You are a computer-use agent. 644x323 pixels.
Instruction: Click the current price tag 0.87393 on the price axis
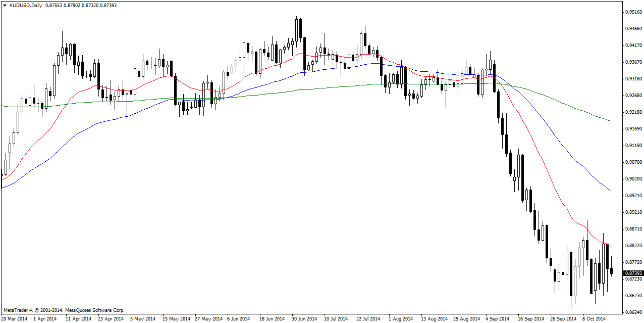point(633,273)
